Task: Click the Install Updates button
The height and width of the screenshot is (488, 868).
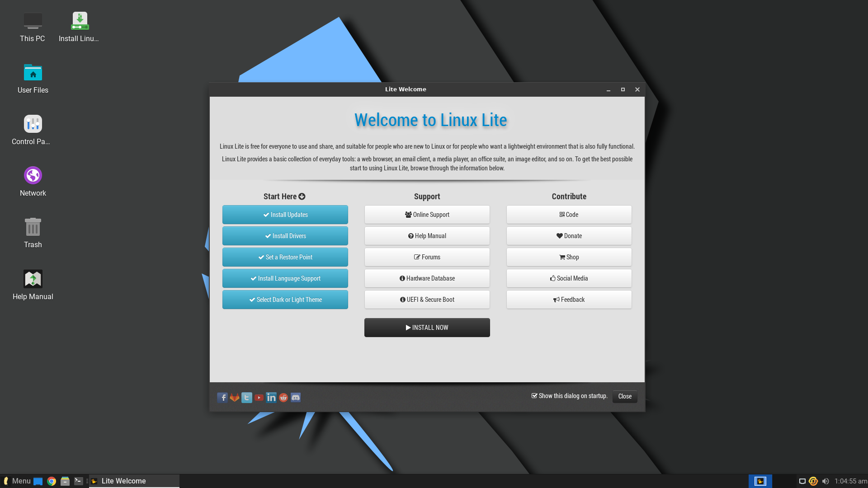Action: [285, 215]
